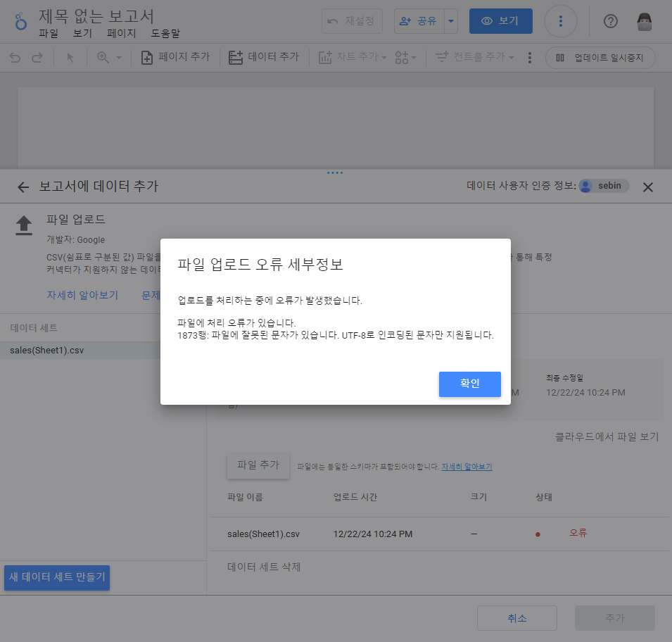Select the pointer selection tool
Viewport: 672px width, 642px height.
tap(70, 58)
